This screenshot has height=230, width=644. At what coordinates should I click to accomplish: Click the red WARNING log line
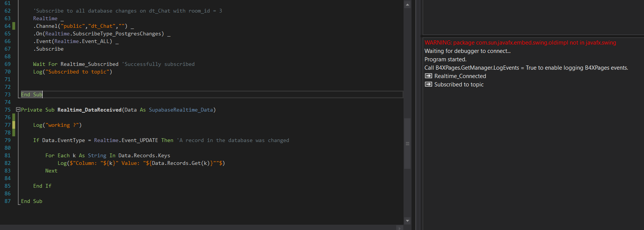pos(520,43)
